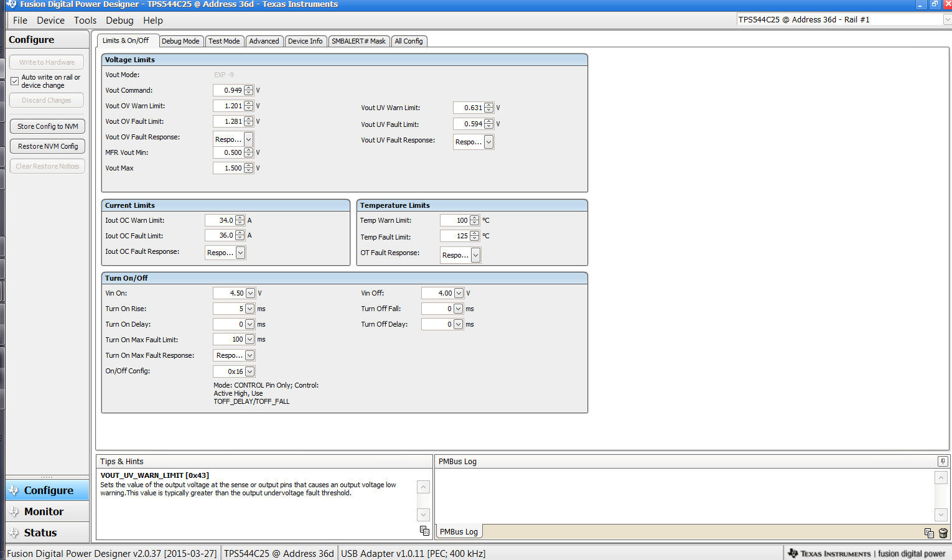The width and height of the screenshot is (952, 560).
Task: Increase Iout OC Warn Limit with the up arrow
Action: 240,217
